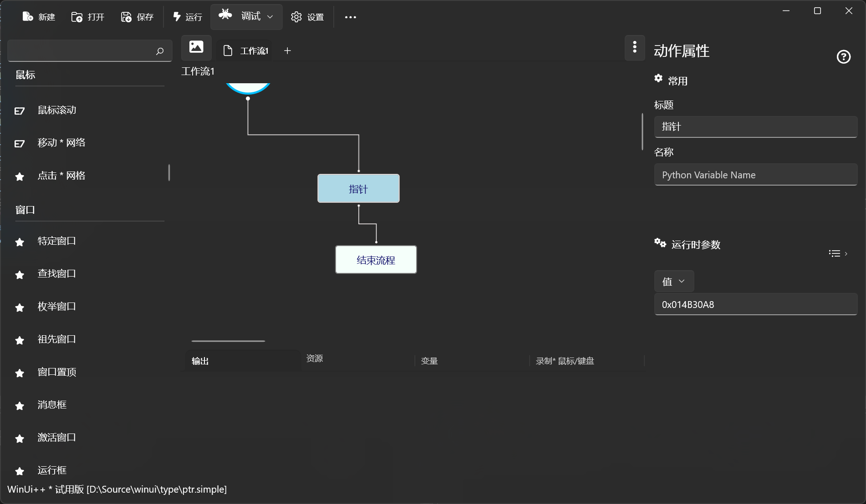This screenshot has width=866, height=504.
Task: Open vertical three-dot menu beside canvas
Action: [x=635, y=47]
